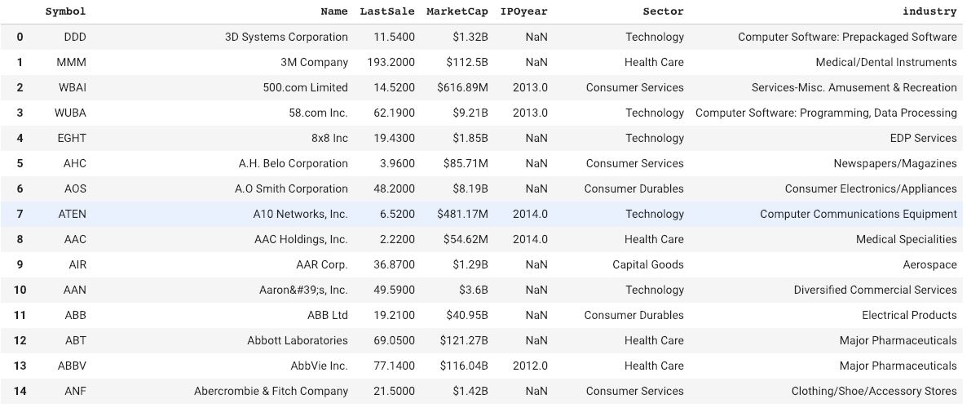Select the LastSale column header
Viewport: 980px width, 408px height.
coord(387,11)
